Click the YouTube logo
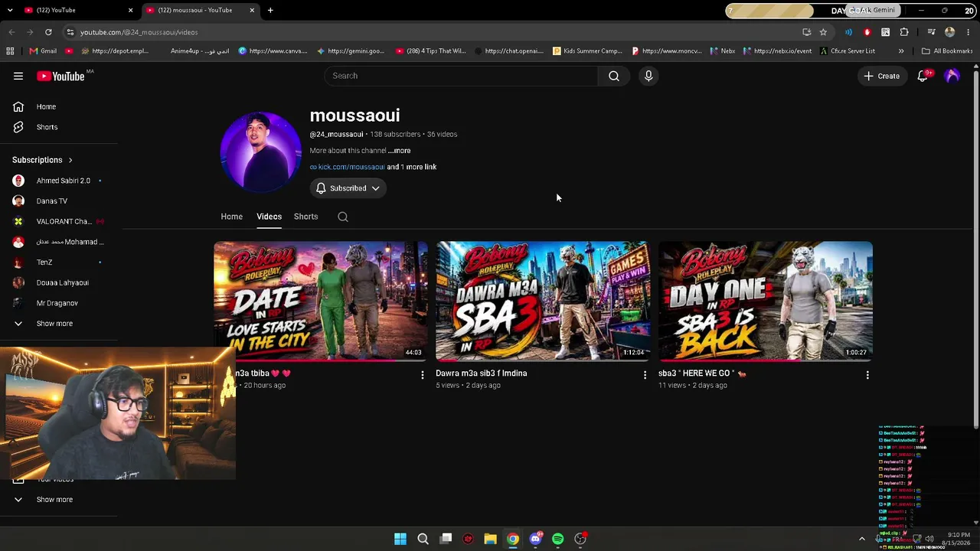This screenshot has width=980, height=551. tap(60, 76)
